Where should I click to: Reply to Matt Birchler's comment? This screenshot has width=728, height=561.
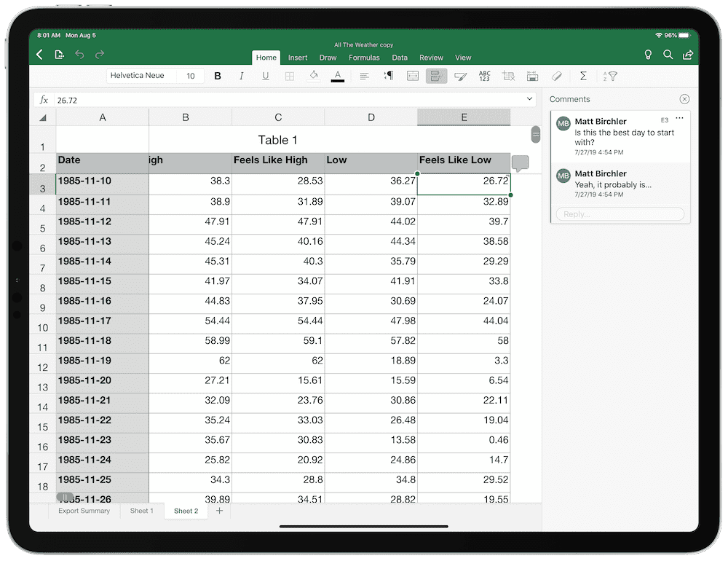click(x=619, y=213)
